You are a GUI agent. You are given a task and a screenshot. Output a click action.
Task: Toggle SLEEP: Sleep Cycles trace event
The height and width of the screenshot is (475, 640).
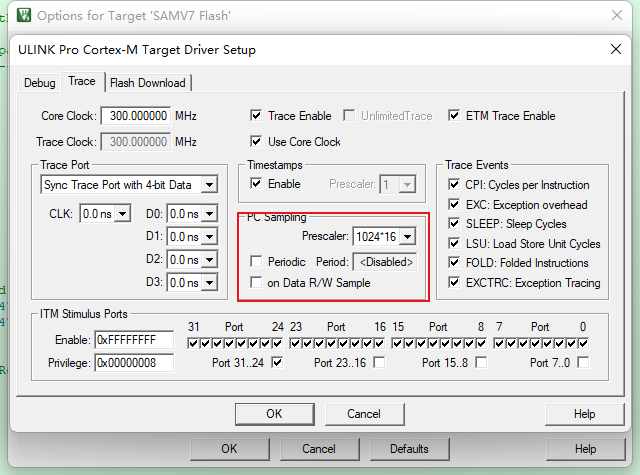(x=455, y=224)
